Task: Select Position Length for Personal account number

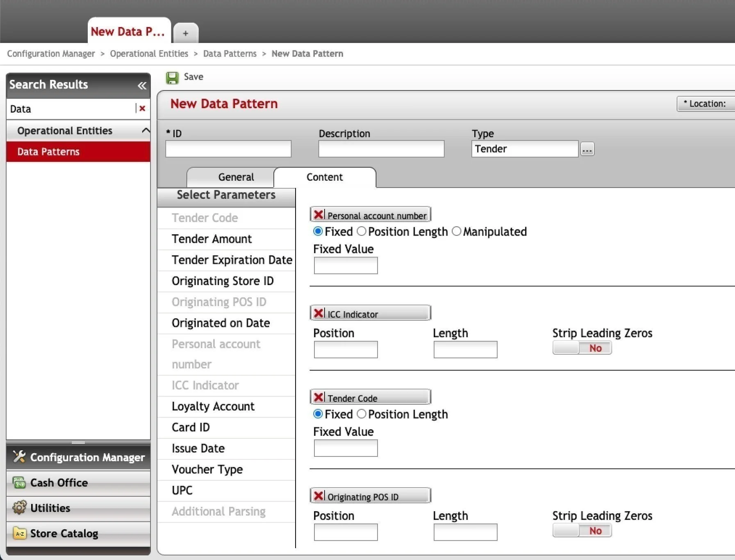Action: 361,231
